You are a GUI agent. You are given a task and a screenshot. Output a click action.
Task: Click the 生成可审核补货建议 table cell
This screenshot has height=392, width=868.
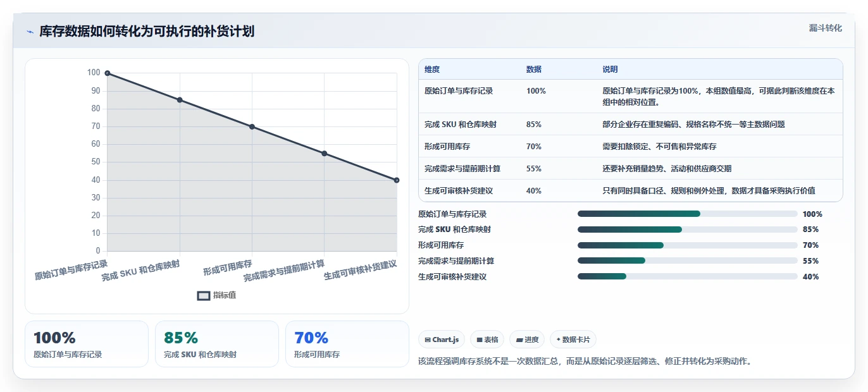[459, 191]
